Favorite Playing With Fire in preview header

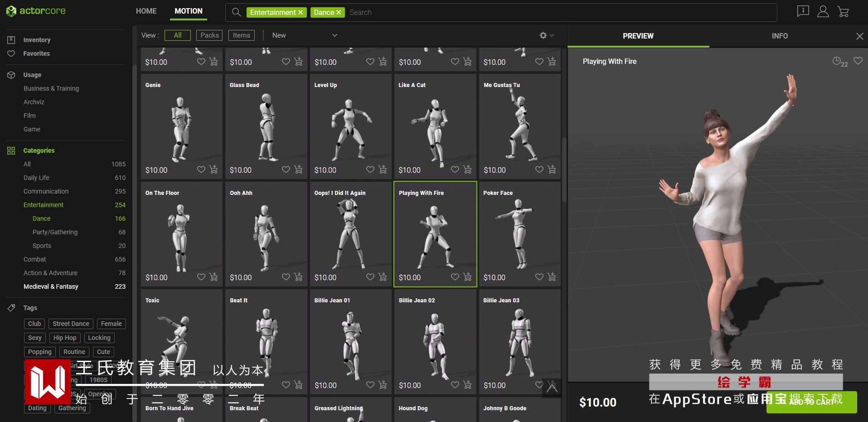(858, 61)
